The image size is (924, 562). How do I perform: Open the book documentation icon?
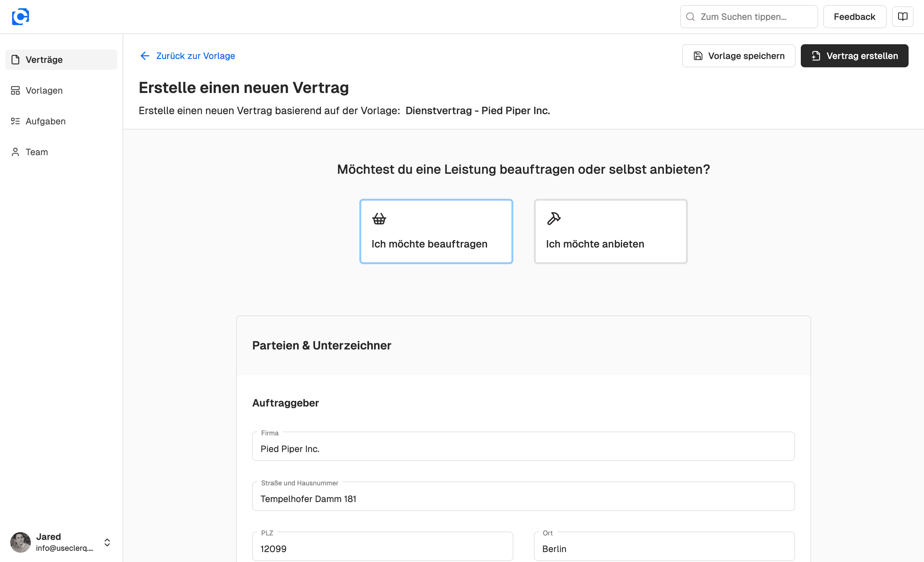point(903,16)
